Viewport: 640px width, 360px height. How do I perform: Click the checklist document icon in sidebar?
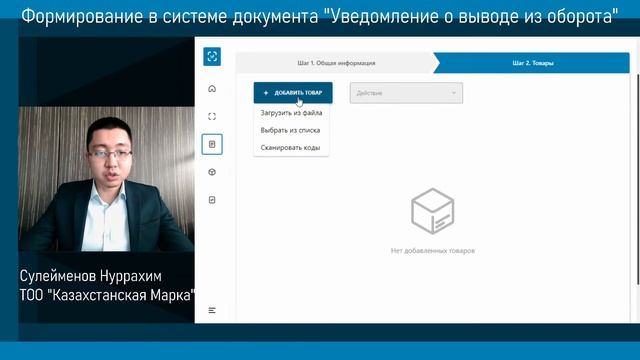click(x=212, y=200)
